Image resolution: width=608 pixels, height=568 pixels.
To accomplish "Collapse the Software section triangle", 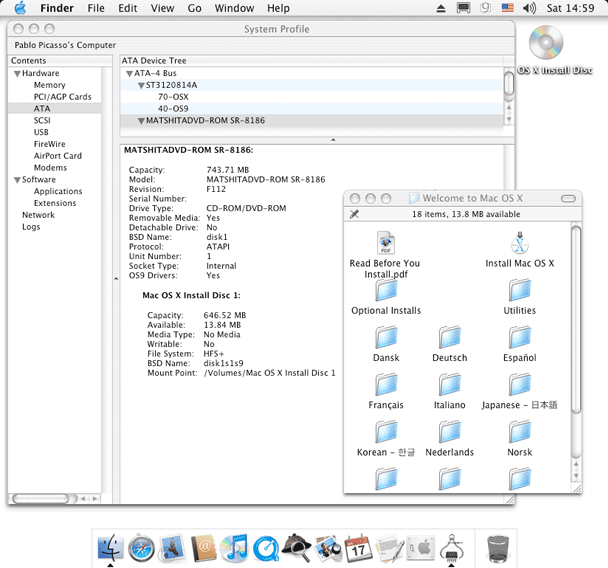I will point(17,180).
